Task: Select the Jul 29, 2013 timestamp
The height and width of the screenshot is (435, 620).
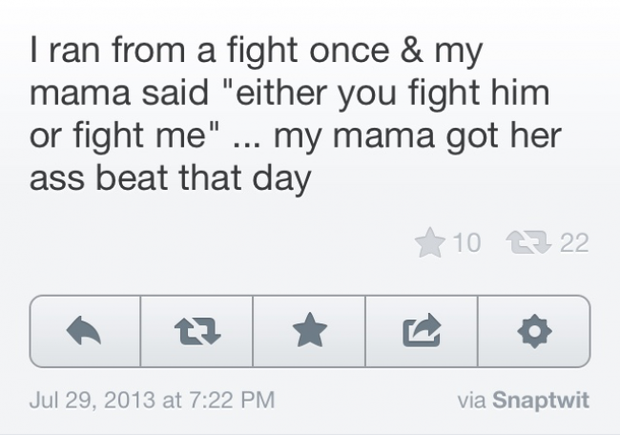Action: pos(92,400)
